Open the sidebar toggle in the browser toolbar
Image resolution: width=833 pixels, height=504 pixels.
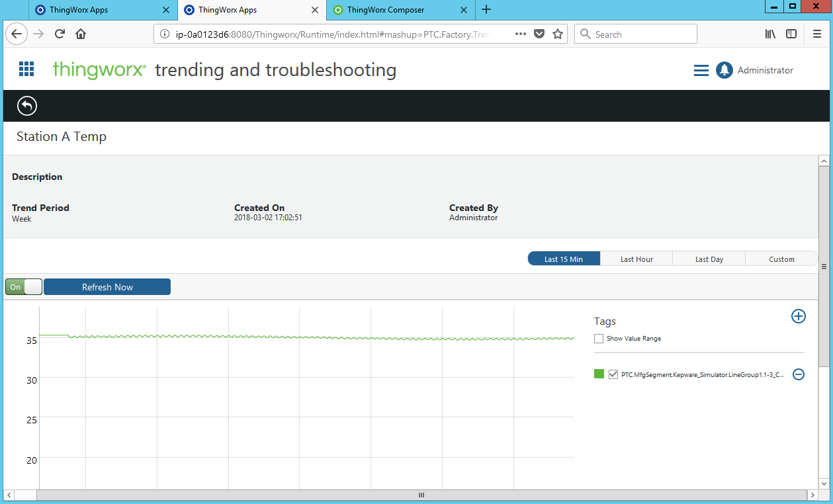(791, 33)
